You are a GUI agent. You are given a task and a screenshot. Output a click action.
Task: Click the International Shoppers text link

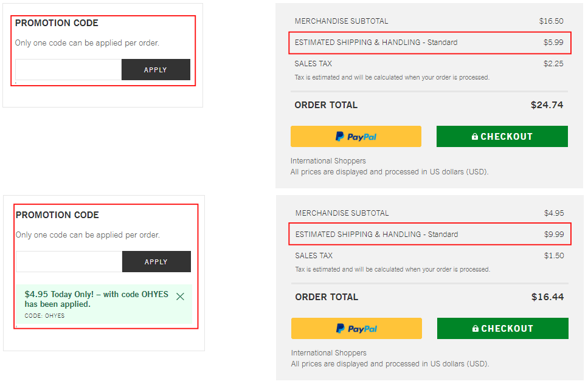tap(328, 160)
